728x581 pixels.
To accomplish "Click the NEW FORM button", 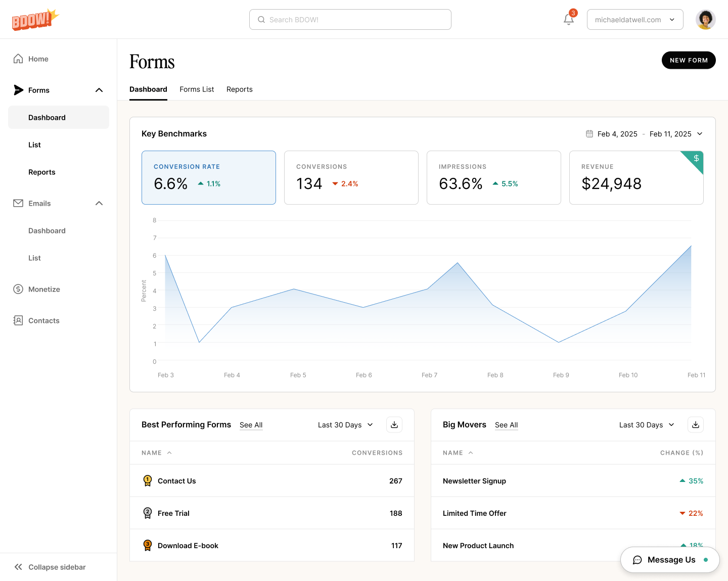I will [x=689, y=60].
